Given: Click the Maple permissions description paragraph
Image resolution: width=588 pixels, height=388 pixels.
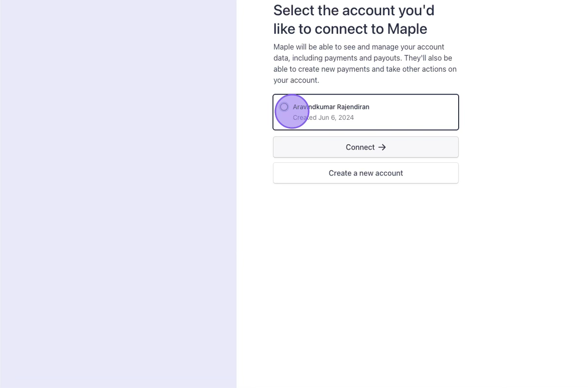Looking at the screenshot, I should pos(365,63).
